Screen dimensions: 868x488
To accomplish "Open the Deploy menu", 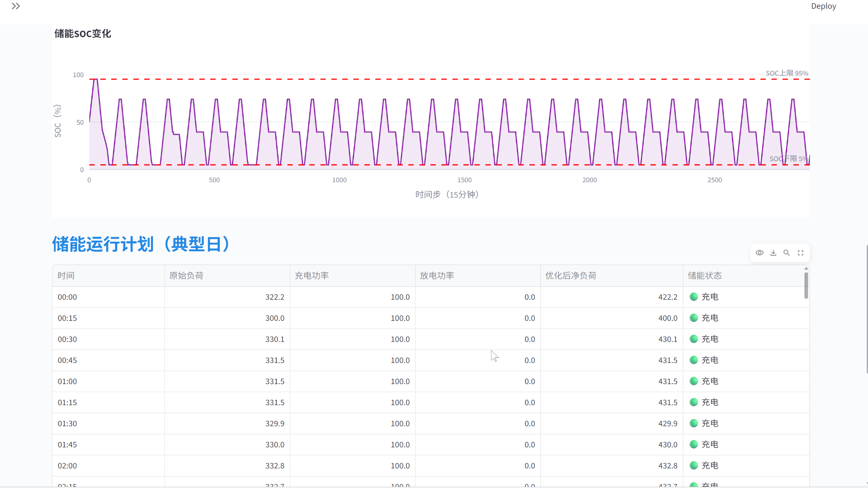I will coord(823,6).
